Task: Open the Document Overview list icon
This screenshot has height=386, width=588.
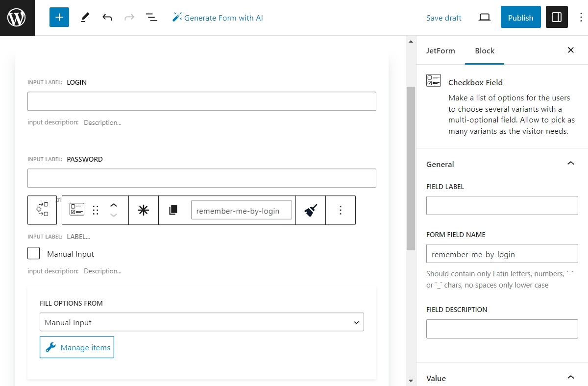Action: [151, 17]
